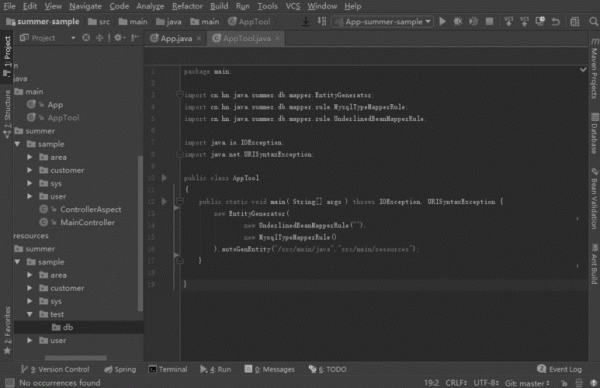Viewport: 600px width, 388px height.
Task: Toggle the Favorites side tool window
Action: tap(7, 331)
